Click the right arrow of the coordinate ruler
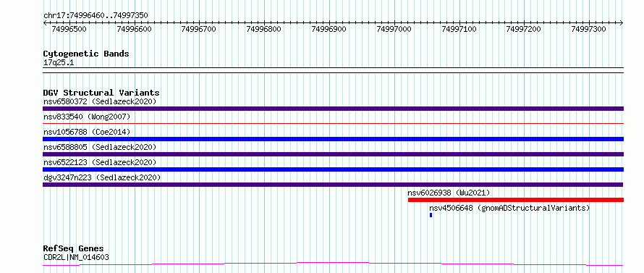Image resolution: width=644 pixels, height=273 pixels. coord(622,23)
